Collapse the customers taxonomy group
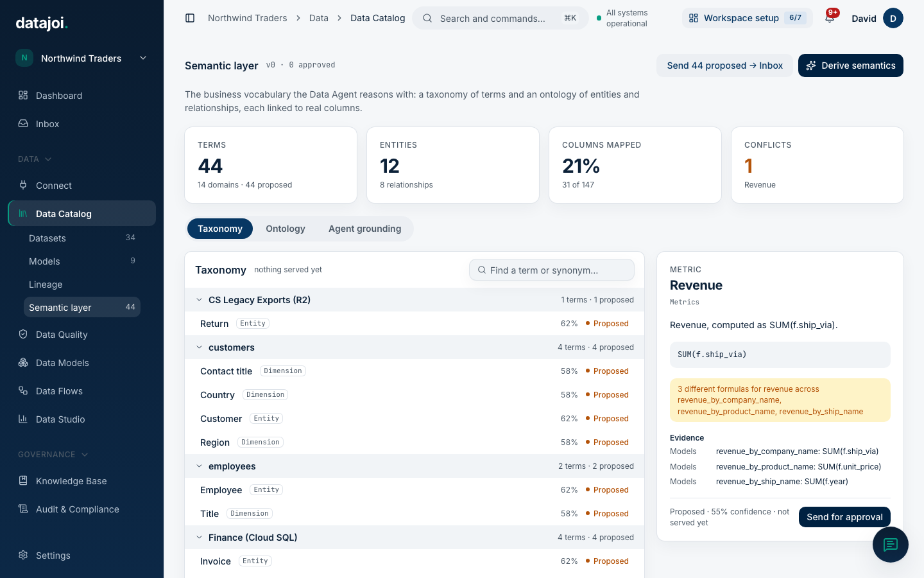This screenshot has width=924, height=578. pyautogui.click(x=199, y=347)
